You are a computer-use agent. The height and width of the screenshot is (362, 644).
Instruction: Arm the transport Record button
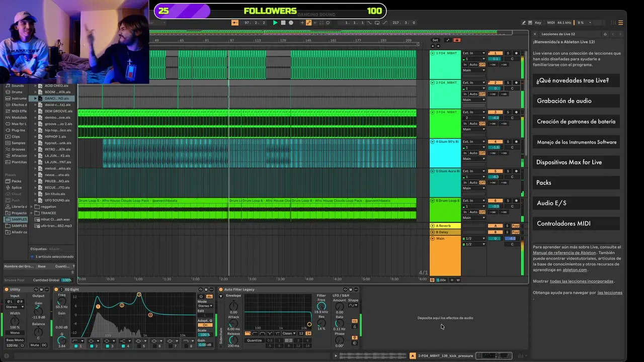tap(291, 23)
